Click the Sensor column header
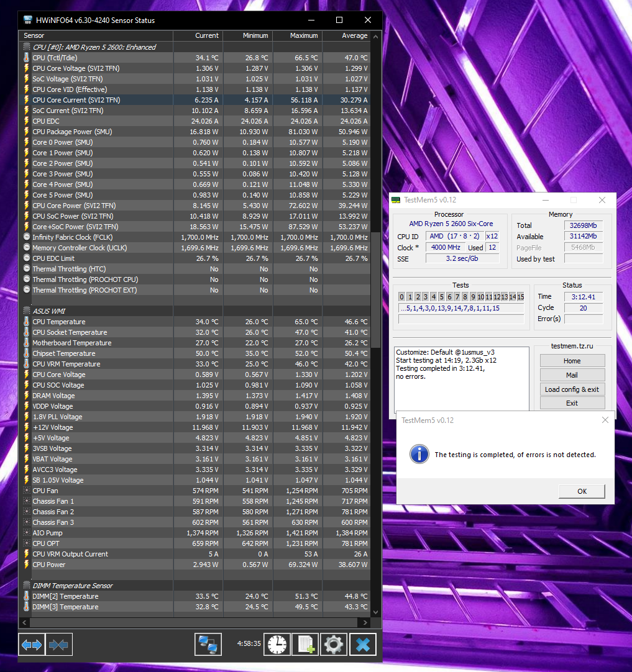 (x=96, y=35)
